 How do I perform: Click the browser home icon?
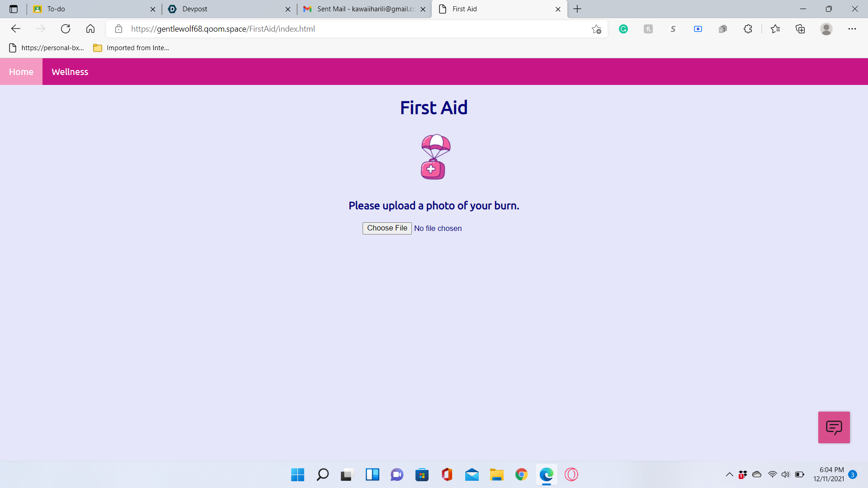click(90, 29)
